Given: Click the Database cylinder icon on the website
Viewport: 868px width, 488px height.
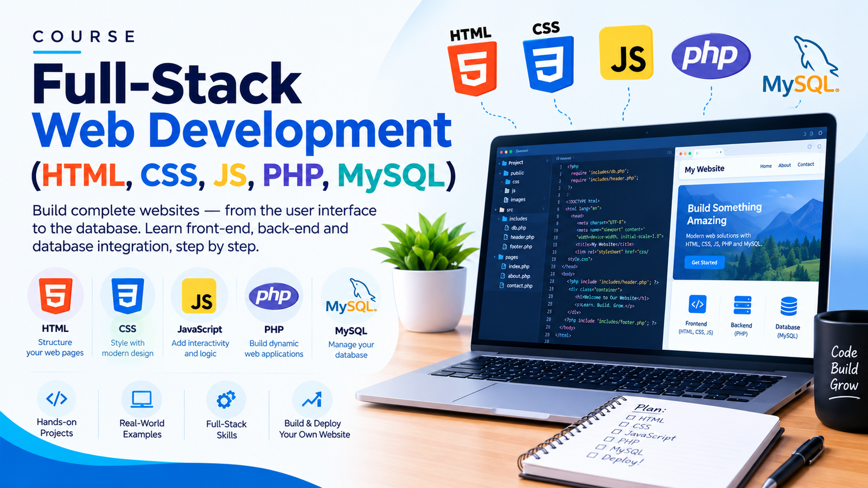Looking at the screenshot, I should [789, 306].
